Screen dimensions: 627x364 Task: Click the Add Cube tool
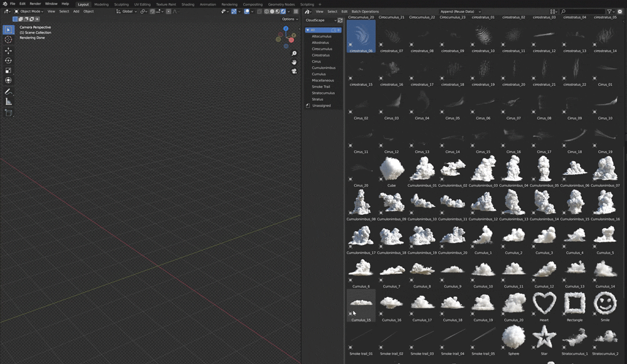point(8,113)
